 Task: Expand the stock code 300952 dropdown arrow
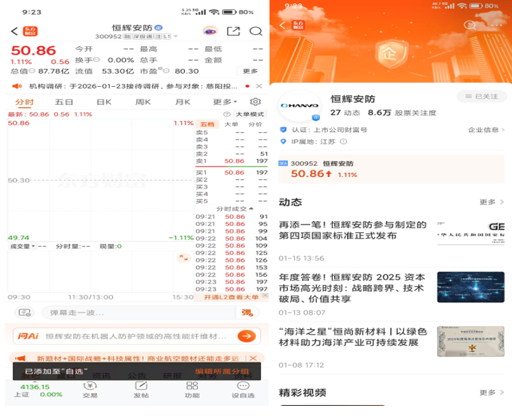176,36
